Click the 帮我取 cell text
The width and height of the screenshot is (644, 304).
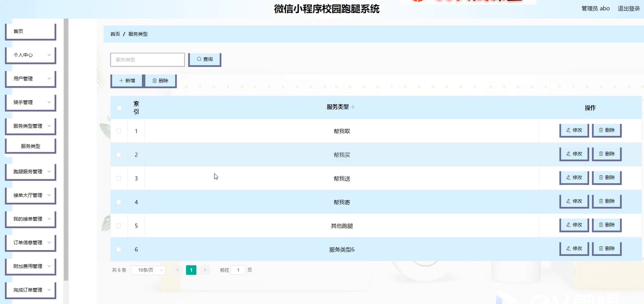click(x=342, y=131)
